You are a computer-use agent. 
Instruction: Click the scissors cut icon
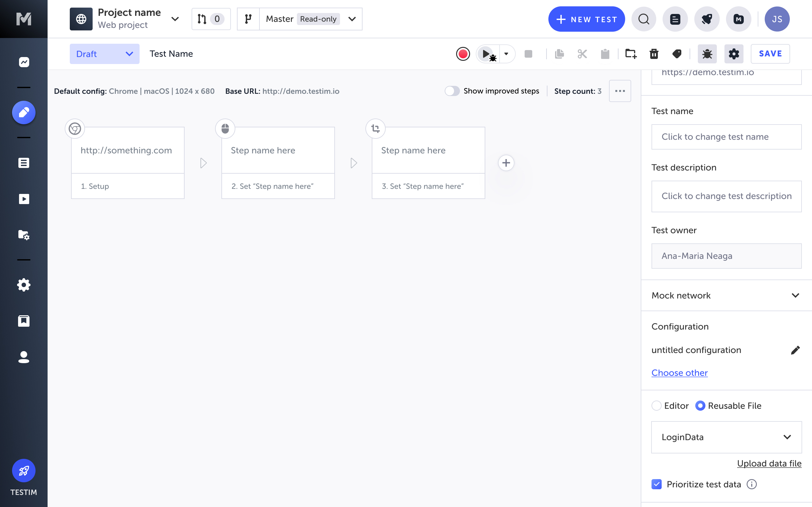[582, 54]
